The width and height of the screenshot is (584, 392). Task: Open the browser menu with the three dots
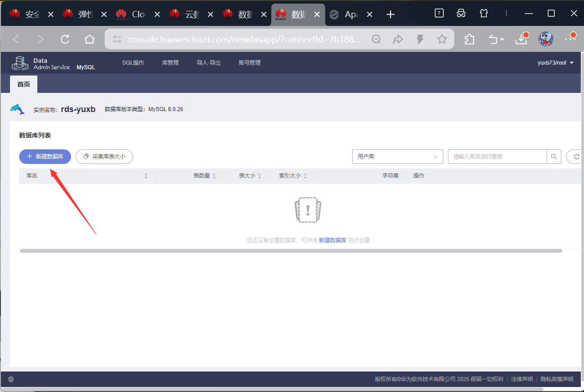click(570, 38)
